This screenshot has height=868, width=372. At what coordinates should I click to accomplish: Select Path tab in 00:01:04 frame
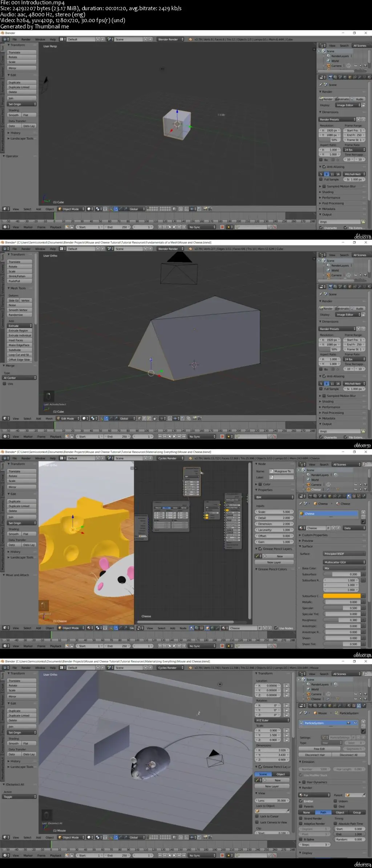[323, 812]
